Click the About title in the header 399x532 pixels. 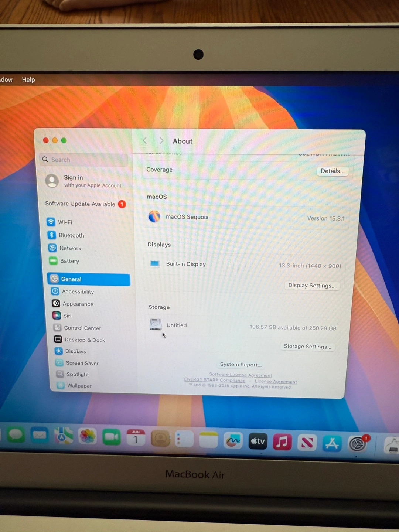[x=183, y=141]
